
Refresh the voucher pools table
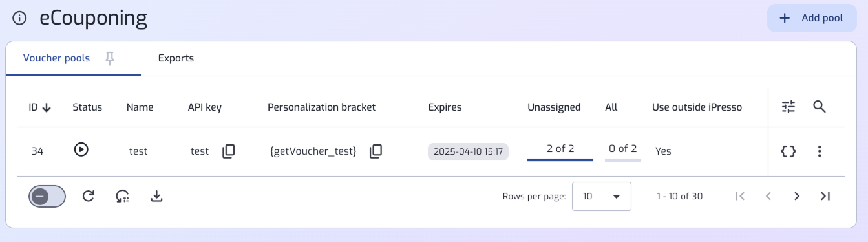89,196
